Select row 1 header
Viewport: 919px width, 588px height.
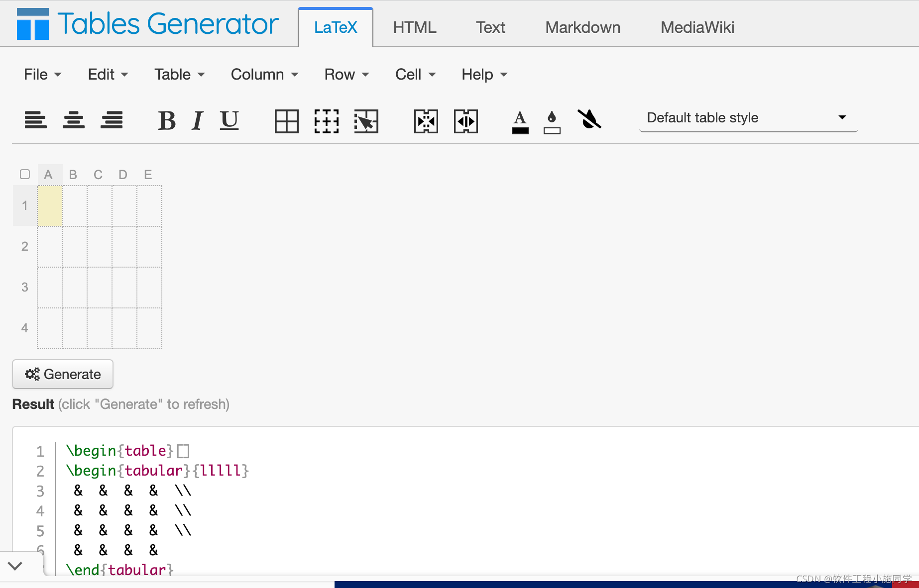[25, 205]
